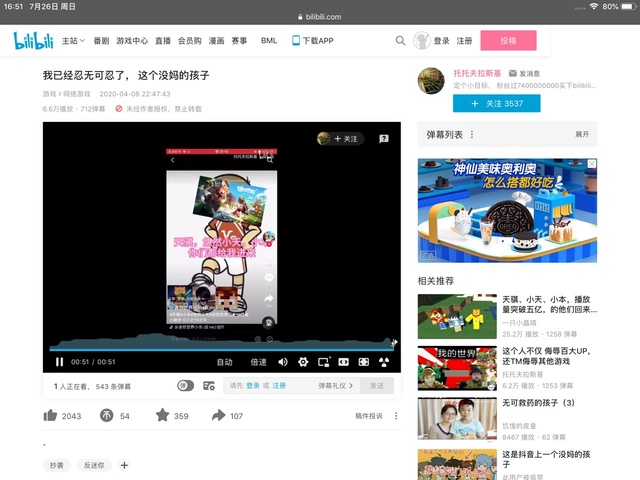The width and height of the screenshot is (640, 480).
Task: Click 注册 in the header
Action: pyautogui.click(x=464, y=40)
